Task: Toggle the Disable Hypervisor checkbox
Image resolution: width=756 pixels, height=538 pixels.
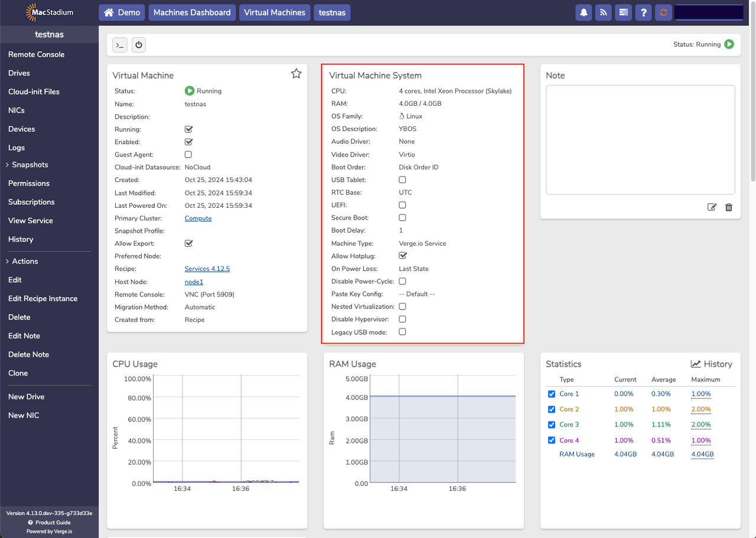Action: tap(402, 319)
